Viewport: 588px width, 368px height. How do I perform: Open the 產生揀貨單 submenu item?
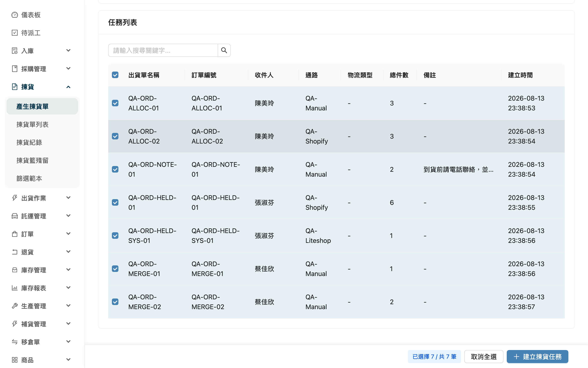pyautogui.click(x=42, y=106)
